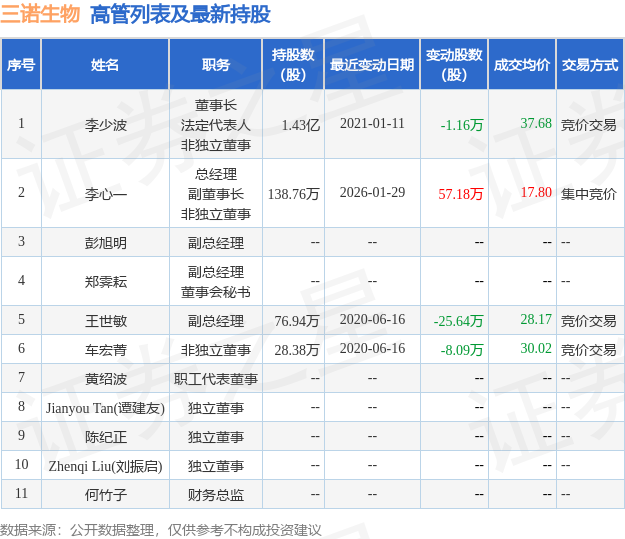The height and width of the screenshot is (539, 625).
Task: Select the 持股数(股) column header
Action: click(x=293, y=64)
